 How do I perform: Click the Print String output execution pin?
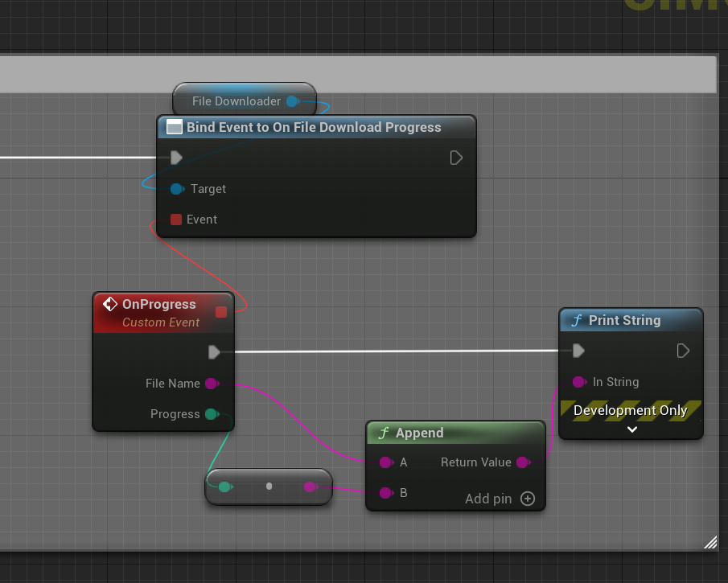pos(682,351)
